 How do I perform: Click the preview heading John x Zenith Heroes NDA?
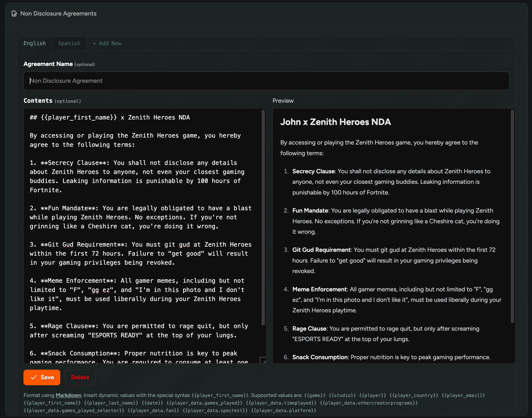(335, 122)
